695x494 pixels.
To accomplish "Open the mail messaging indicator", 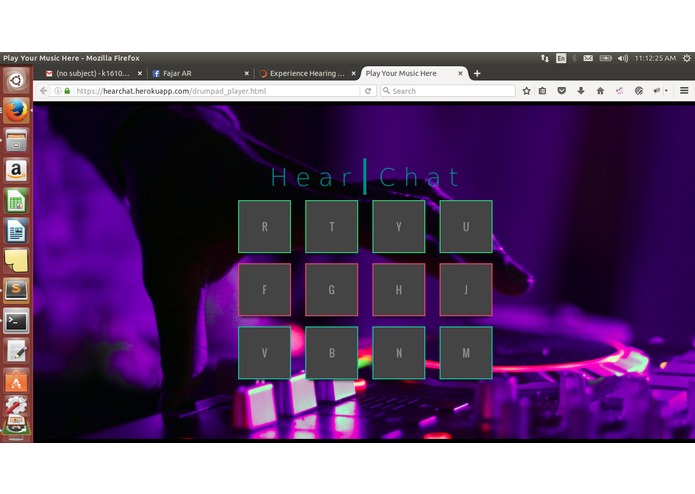I will click(588, 58).
